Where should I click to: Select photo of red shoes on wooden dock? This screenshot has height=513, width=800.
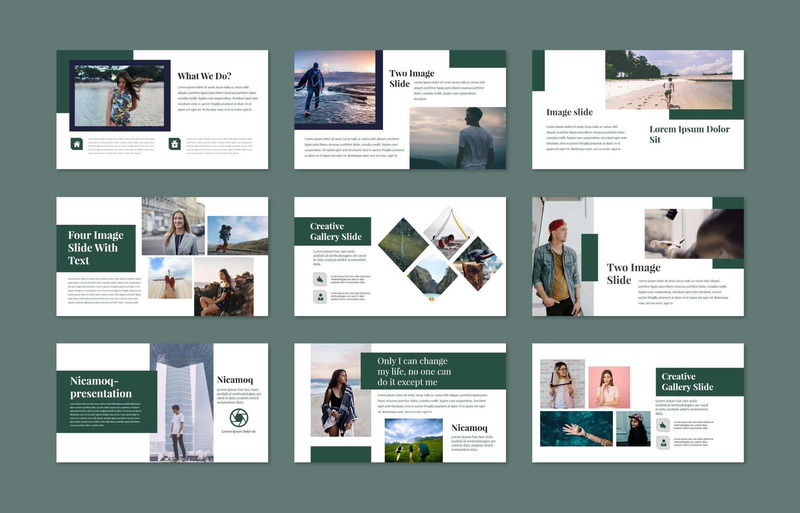pos(170,278)
